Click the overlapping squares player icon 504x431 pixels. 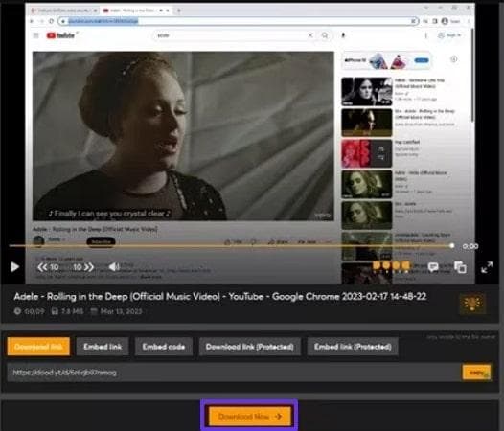tap(460, 267)
